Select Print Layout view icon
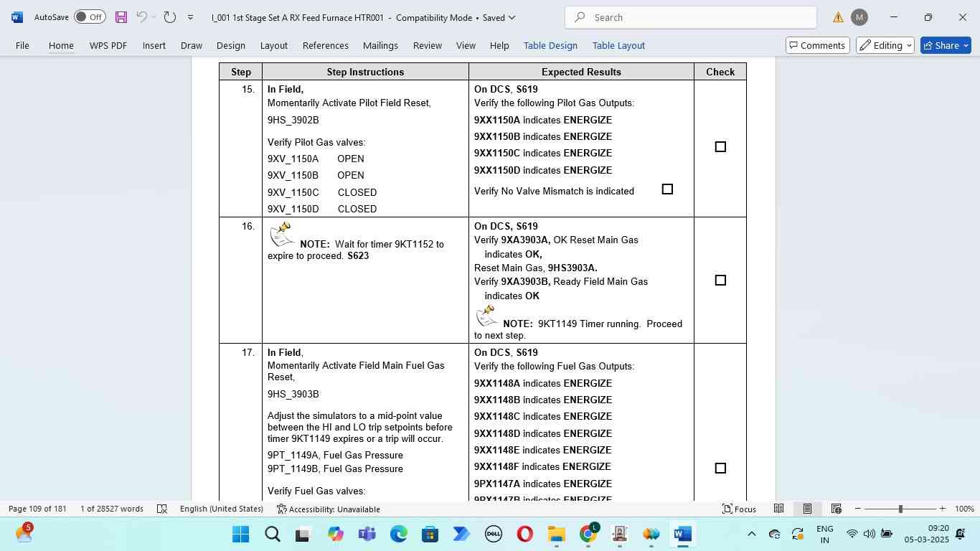Viewport: 980px width, 551px height. coord(807,509)
